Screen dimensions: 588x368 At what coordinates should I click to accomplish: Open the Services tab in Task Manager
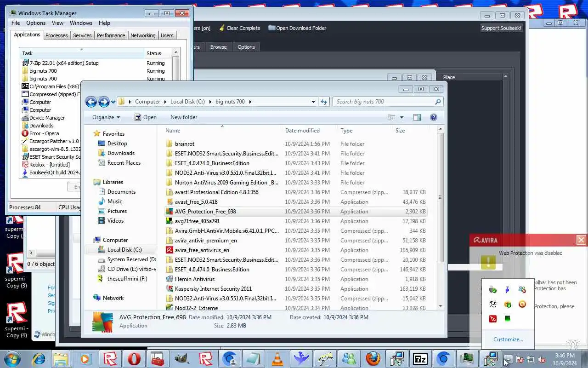pos(82,35)
